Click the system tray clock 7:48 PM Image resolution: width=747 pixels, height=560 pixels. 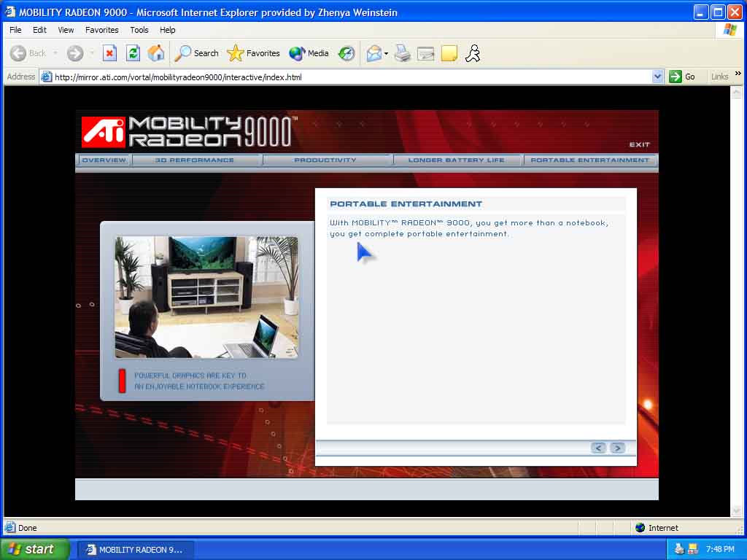click(720, 549)
